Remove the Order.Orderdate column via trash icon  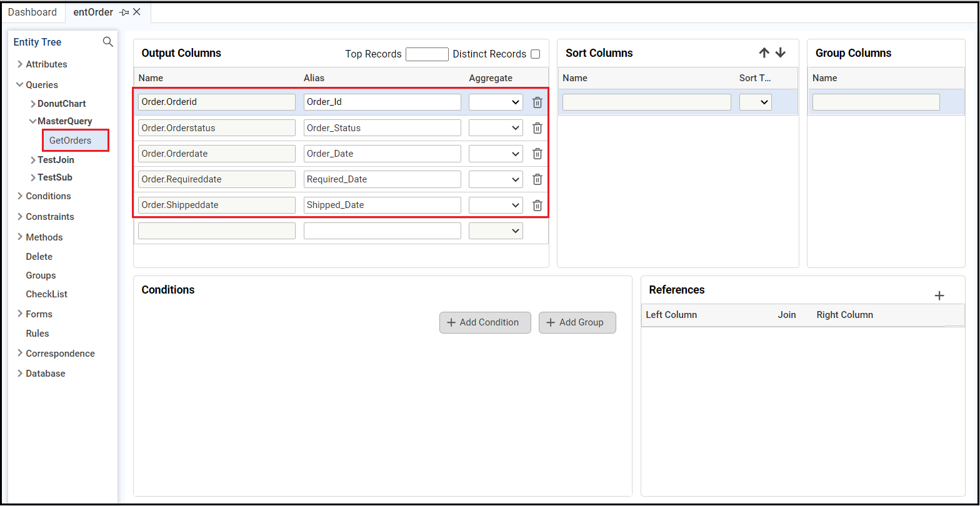tap(537, 154)
